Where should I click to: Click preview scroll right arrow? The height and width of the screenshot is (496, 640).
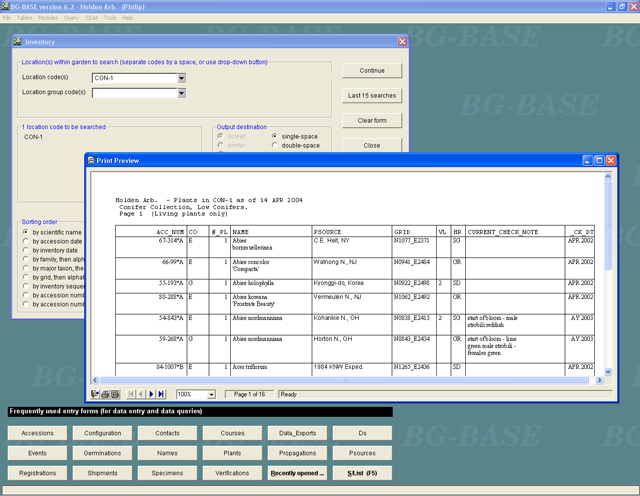coord(599,380)
